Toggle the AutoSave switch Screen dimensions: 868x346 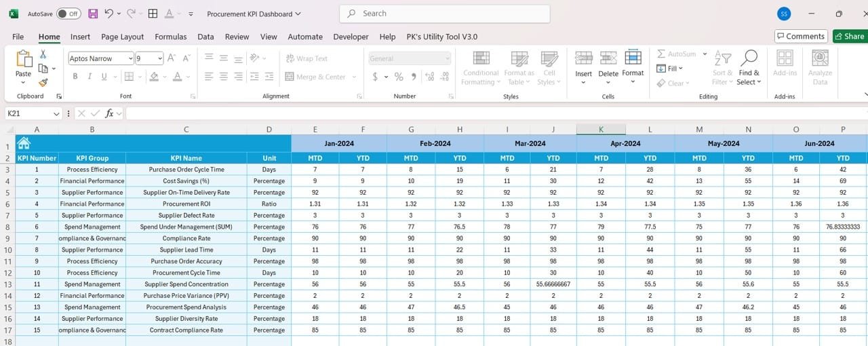(68, 14)
